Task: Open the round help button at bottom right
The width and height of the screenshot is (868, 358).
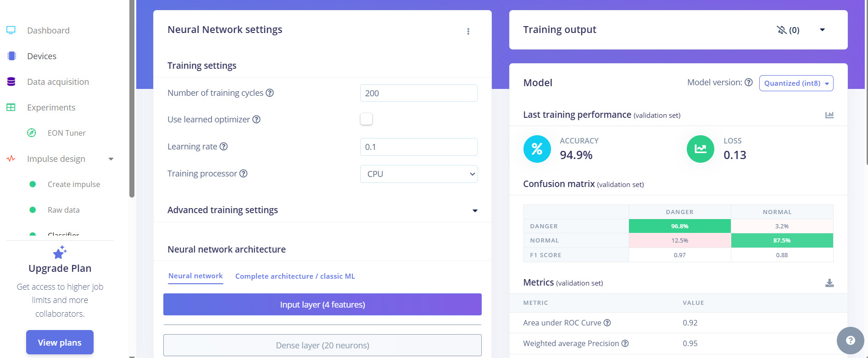Action: (x=850, y=340)
